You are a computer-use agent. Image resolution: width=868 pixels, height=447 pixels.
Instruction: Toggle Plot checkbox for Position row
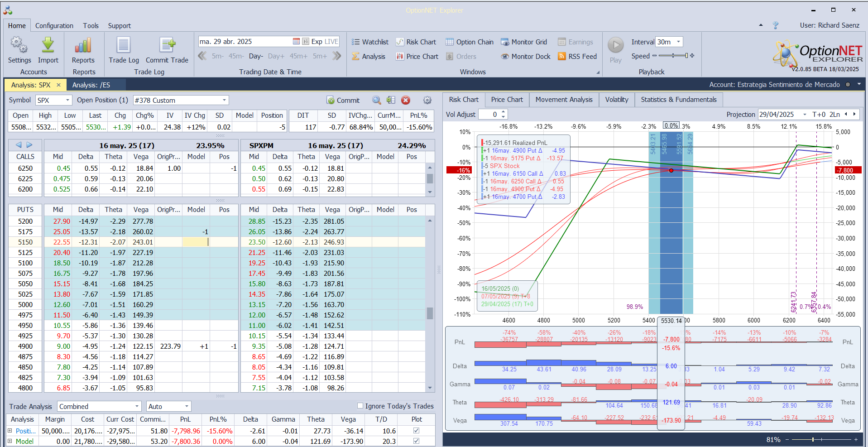[417, 431]
